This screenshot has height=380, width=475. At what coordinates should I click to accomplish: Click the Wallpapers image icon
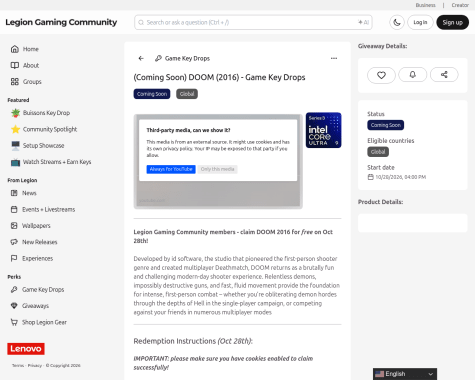[x=14, y=226]
